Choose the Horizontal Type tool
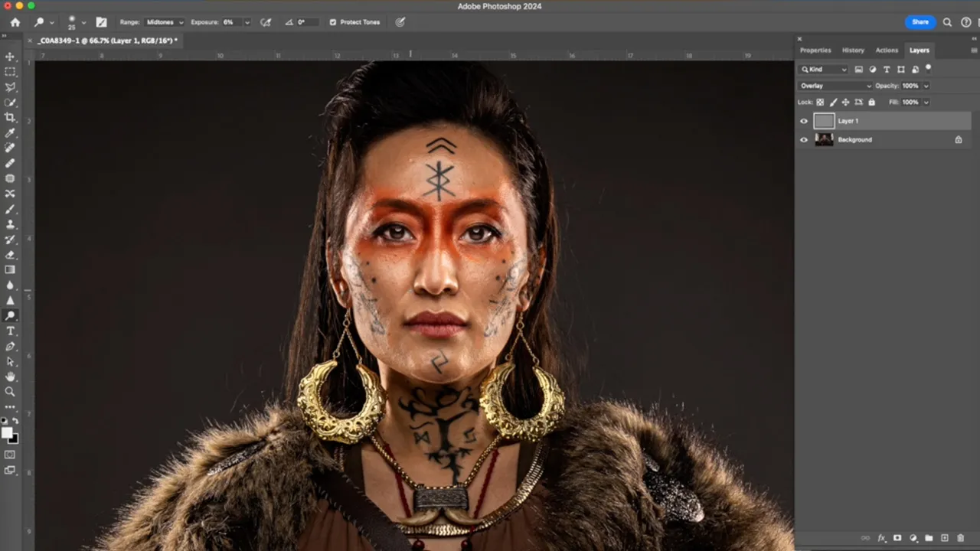This screenshot has width=980, height=551. tap(10, 331)
